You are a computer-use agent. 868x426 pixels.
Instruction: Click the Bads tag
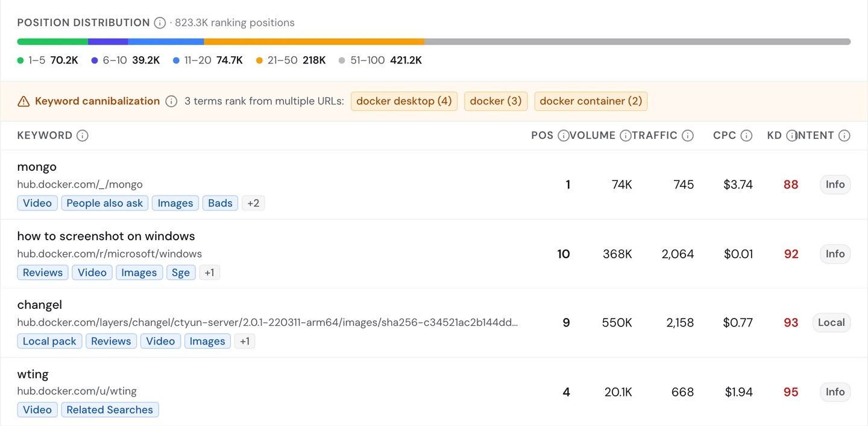[220, 203]
